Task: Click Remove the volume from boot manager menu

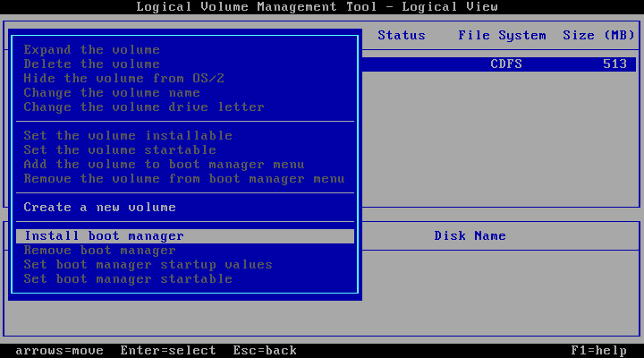Action: click(x=184, y=179)
